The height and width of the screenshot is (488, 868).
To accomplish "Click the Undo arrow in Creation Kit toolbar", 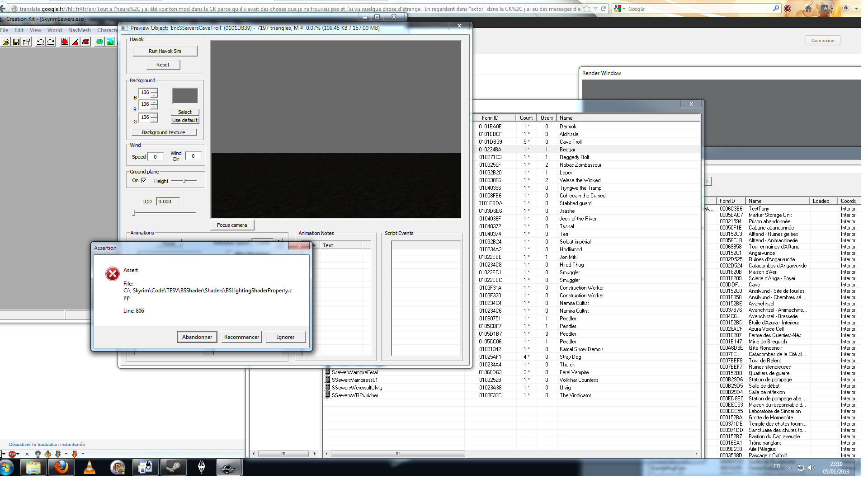I will (x=40, y=42).
